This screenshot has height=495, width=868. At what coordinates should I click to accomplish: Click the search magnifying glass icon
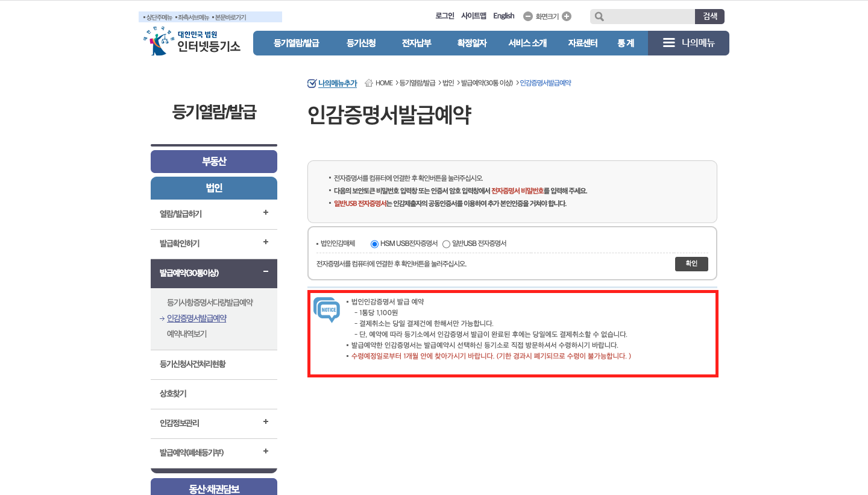599,16
